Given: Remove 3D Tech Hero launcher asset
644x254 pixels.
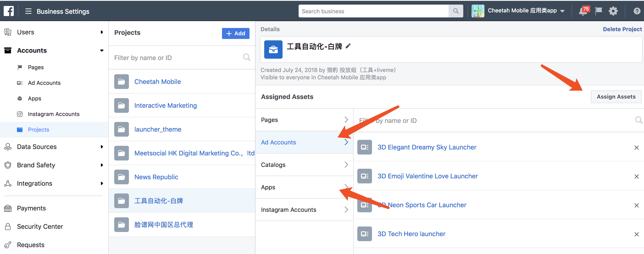Looking at the screenshot, I should click(x=636, y=234).
